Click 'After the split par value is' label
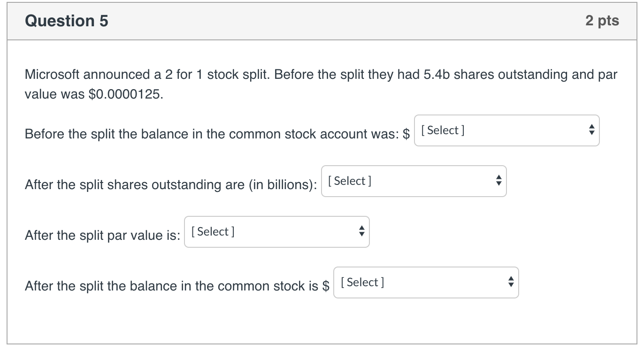 click(102, 236)
